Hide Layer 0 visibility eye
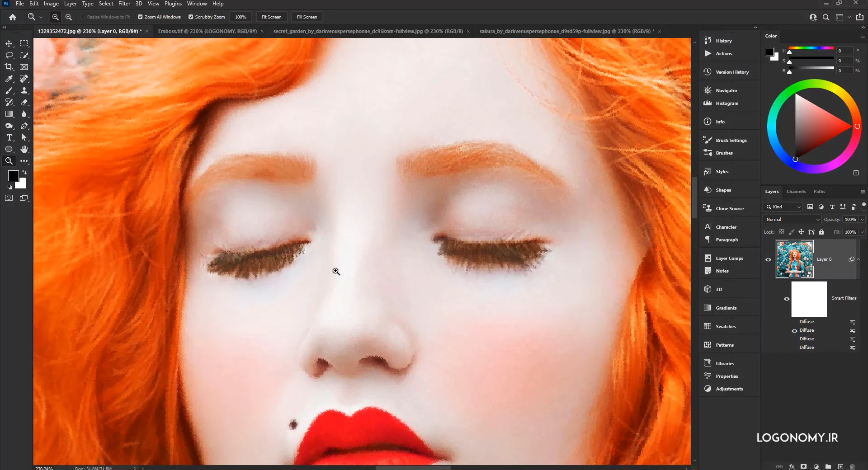 point(768,259)
